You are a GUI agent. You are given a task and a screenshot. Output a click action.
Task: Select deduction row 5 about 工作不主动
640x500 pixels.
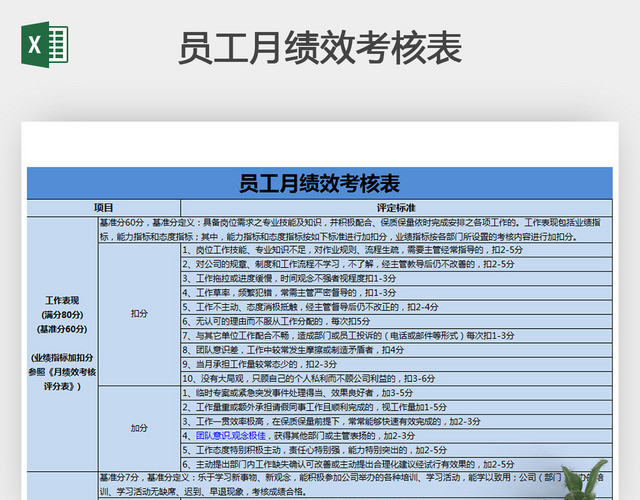[x=396, y=307]
